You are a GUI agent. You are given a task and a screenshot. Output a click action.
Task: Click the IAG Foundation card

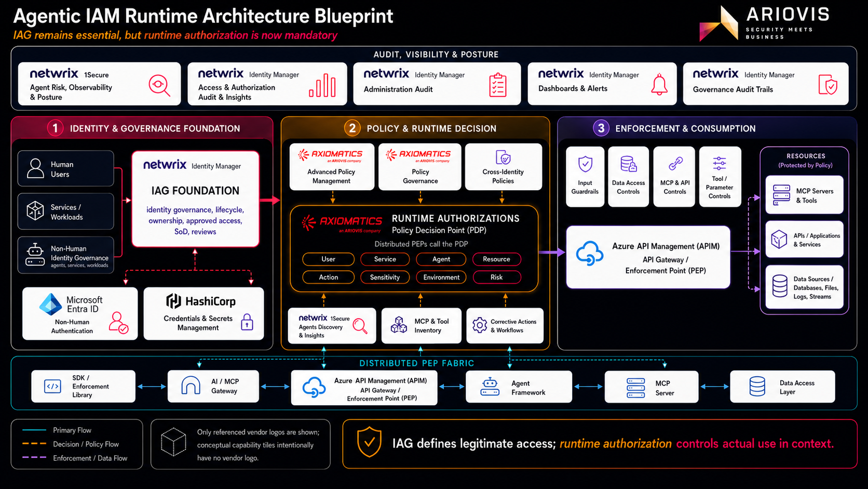tap(195, 199)
